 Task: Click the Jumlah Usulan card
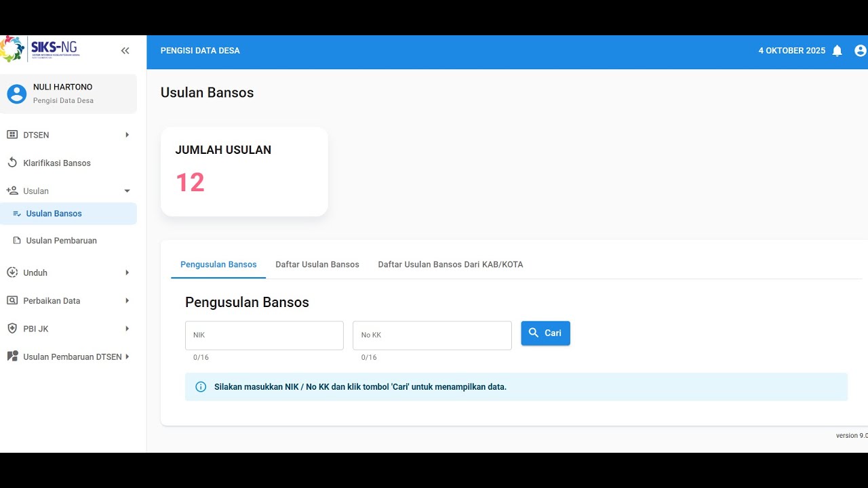pyautogui.click(x=244, y=171)
